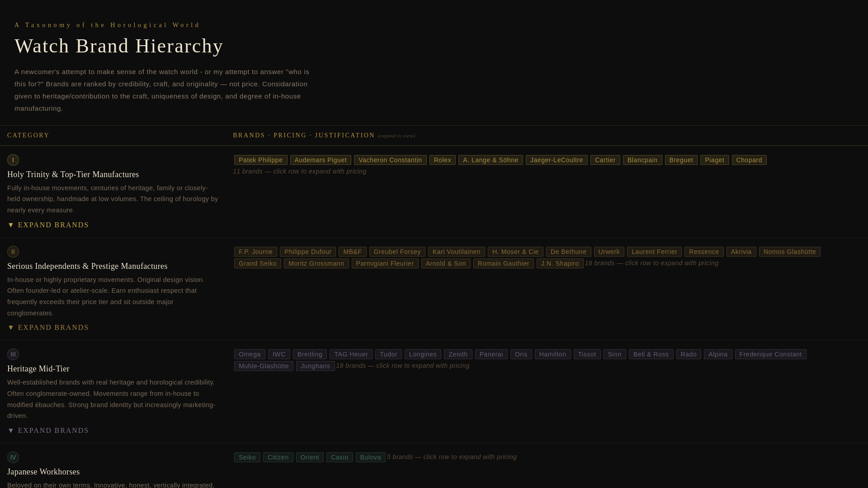Select the A. Lange & Söhne tag
868x488 pixels.
491,160
